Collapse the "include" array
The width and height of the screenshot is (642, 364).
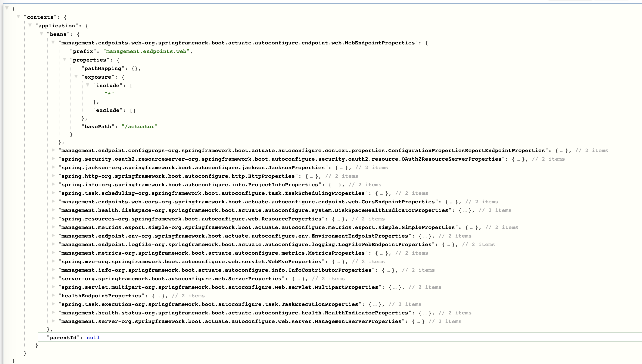pos(88,85)
